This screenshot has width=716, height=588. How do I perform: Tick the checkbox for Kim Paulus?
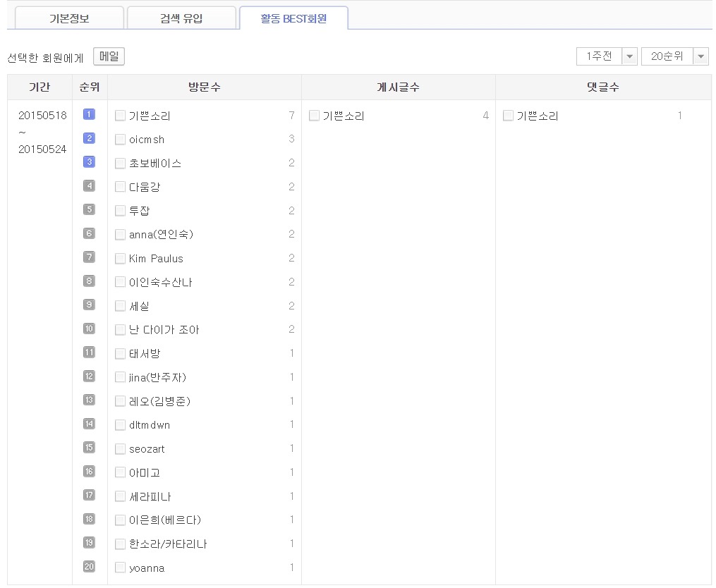point(120,259)
